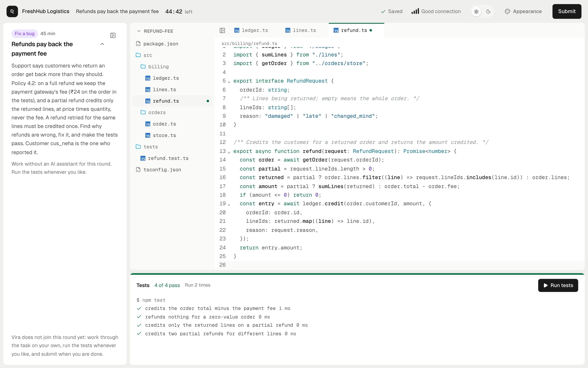Open the lines.ts editor tab
The width and height of the screenshot is (588, 368).
[301, 30]
